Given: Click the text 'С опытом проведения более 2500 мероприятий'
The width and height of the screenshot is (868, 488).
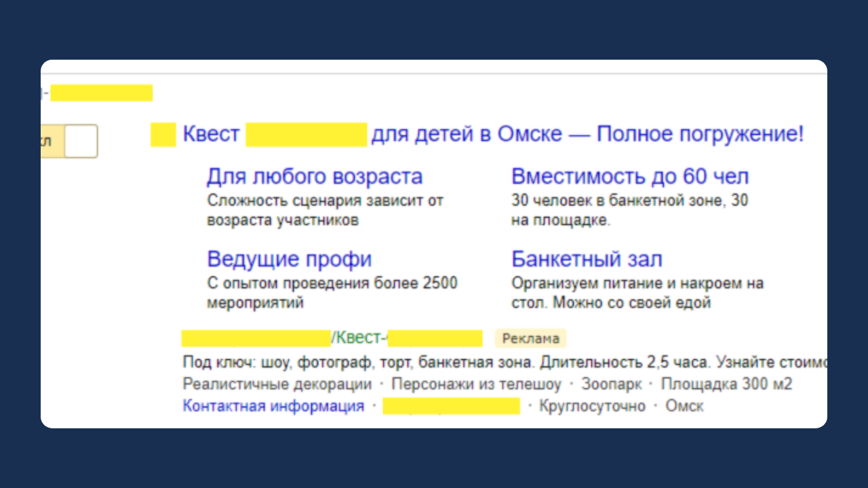Looking at the screenshot, I should pos(332,293).
